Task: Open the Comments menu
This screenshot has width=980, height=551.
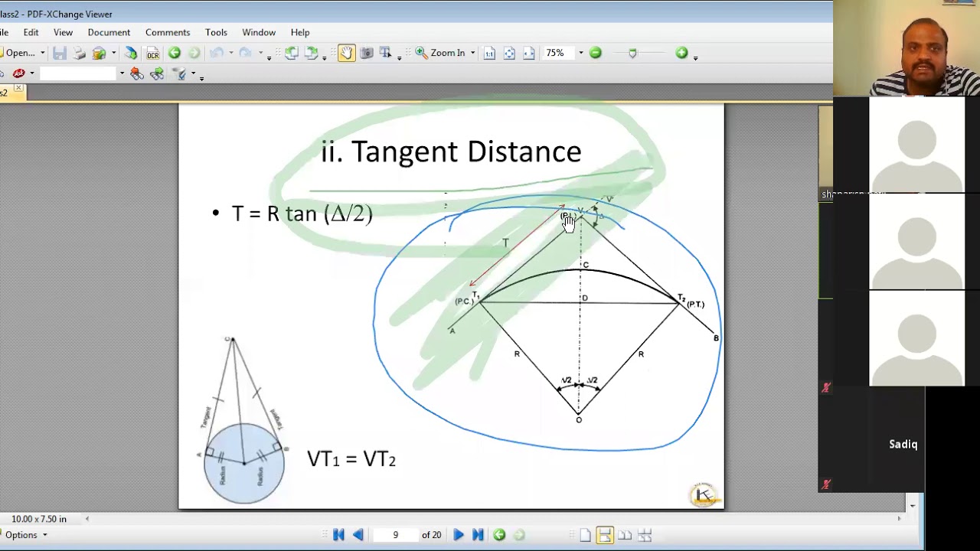Action: [168, 32]
